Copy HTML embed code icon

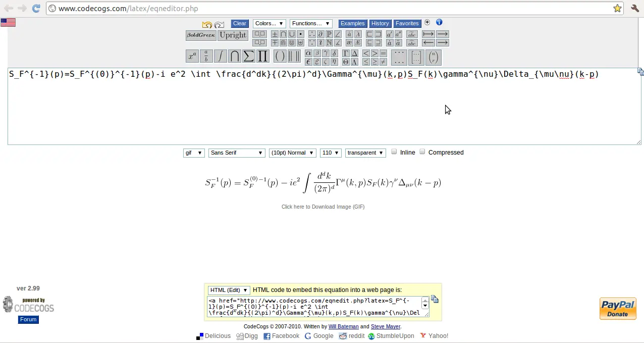[435, 300]
